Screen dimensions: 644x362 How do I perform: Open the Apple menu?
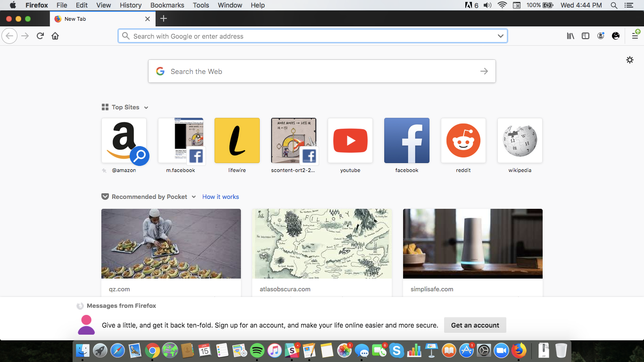tap(13, 5)
